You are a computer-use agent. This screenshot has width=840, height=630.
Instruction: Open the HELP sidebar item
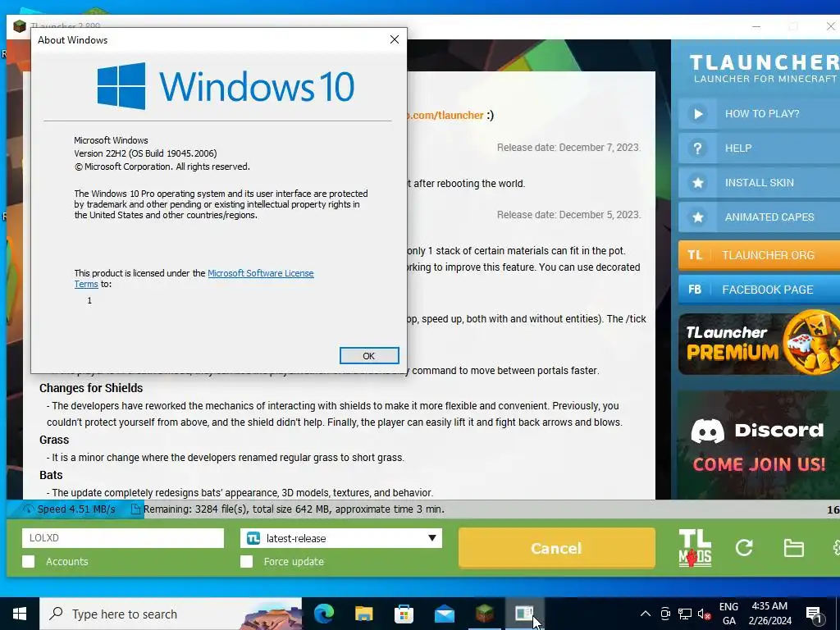pyautogui.click(x=759, y=148)
